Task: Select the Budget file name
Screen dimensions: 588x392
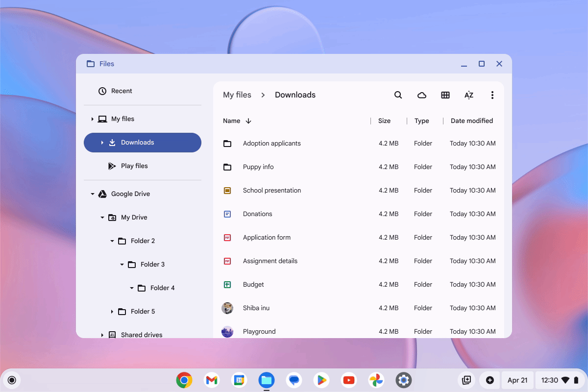Action: coord(253,285)
